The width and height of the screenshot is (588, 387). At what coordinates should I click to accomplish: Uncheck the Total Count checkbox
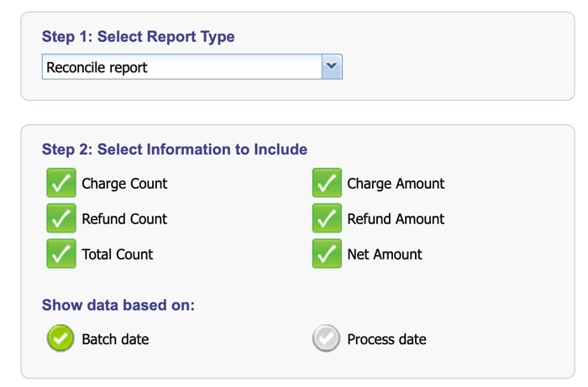(61, 254)
